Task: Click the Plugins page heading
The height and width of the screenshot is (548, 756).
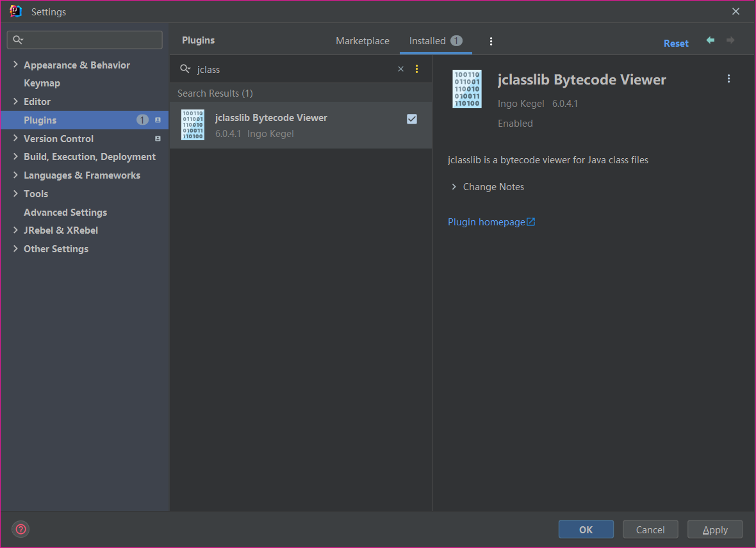Action: pos(198,40)
